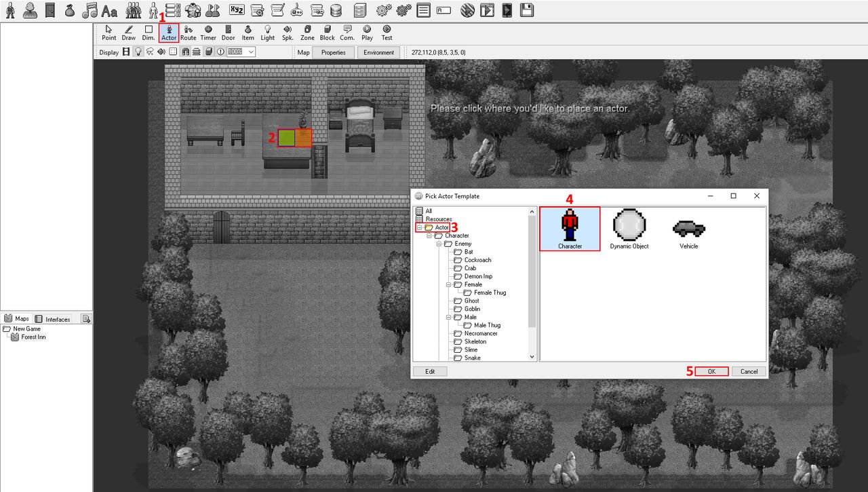Collapse the Enemy folder in tree
The height and width of the screenshot is (492, 868).
(x=439, y=244)
